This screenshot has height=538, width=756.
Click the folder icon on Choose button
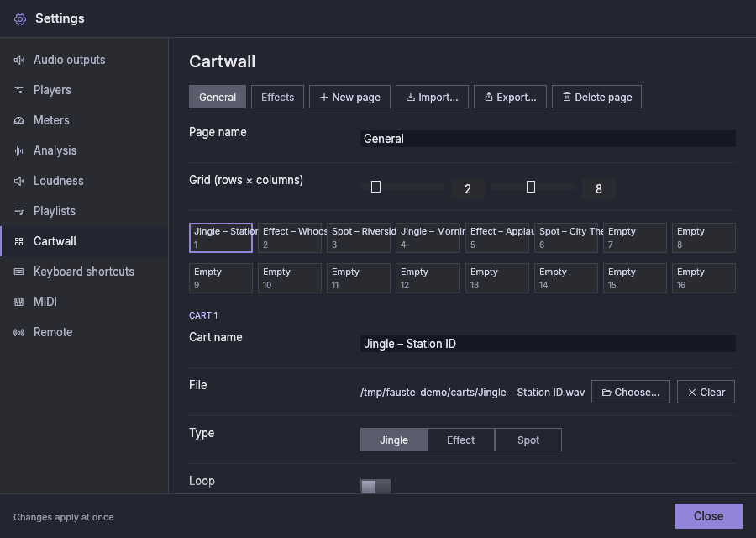click(x=606, y=393)
